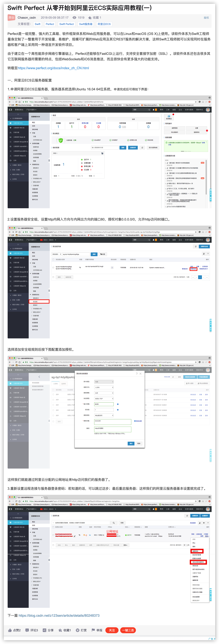Click the 打赏 reward coin icon
The image size is (219, 644).
click(x=78, y=630)
